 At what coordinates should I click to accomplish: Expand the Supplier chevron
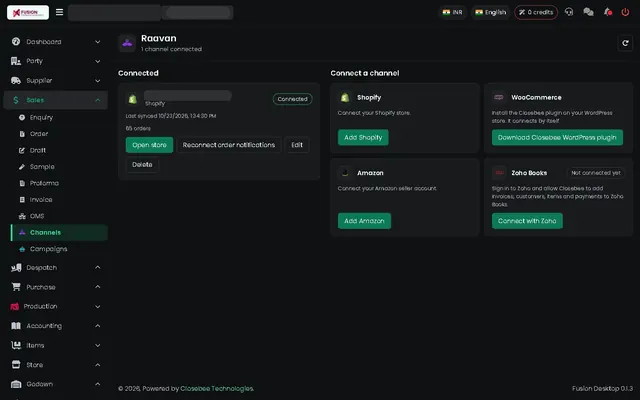[x=98, y=81]
